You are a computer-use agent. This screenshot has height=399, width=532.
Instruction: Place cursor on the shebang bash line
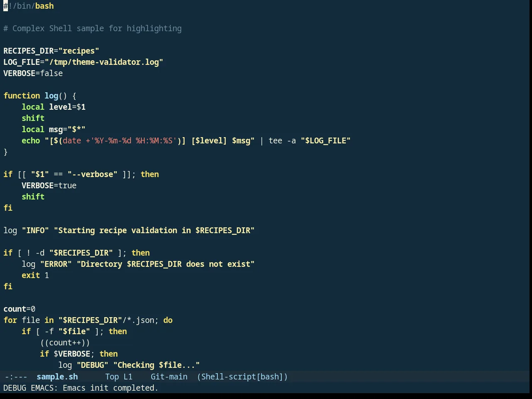tap(29, 6)
